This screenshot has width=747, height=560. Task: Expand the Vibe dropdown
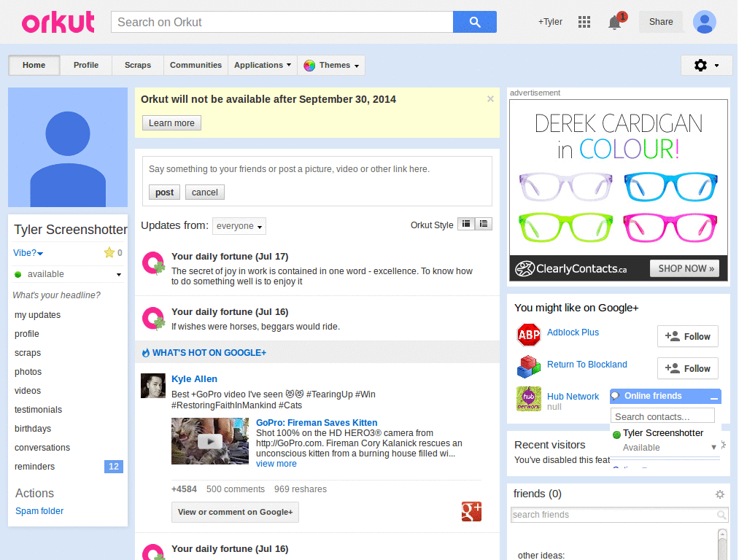coord(28,253)
